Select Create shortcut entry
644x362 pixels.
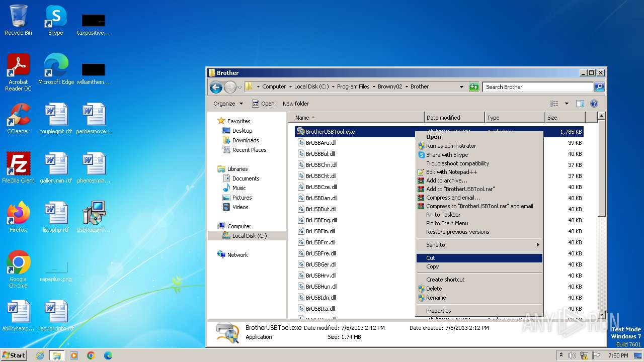coord(479,280)
